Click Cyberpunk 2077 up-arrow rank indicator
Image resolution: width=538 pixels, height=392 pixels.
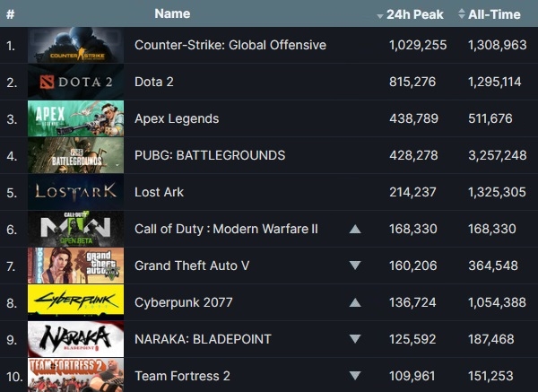click(355, 302)
